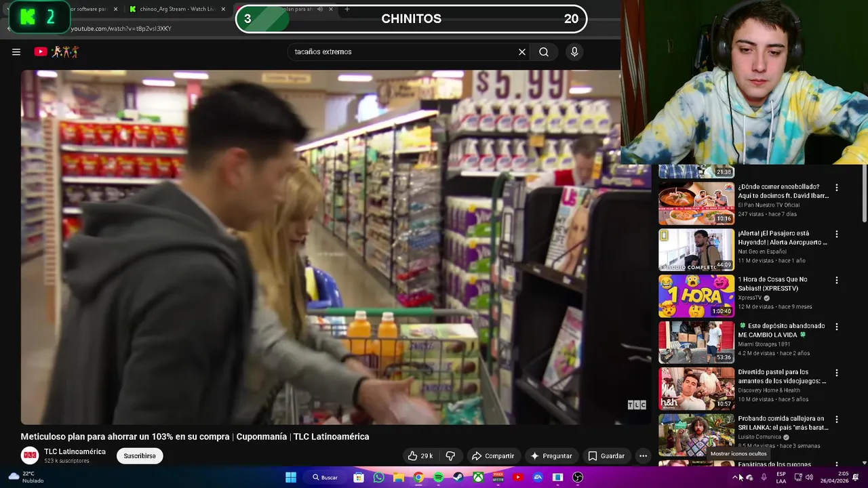Close the software tab

[115, 9]
